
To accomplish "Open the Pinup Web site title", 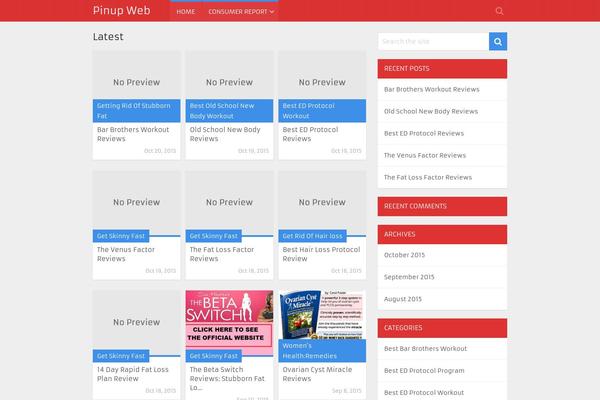I will point(122,10).
